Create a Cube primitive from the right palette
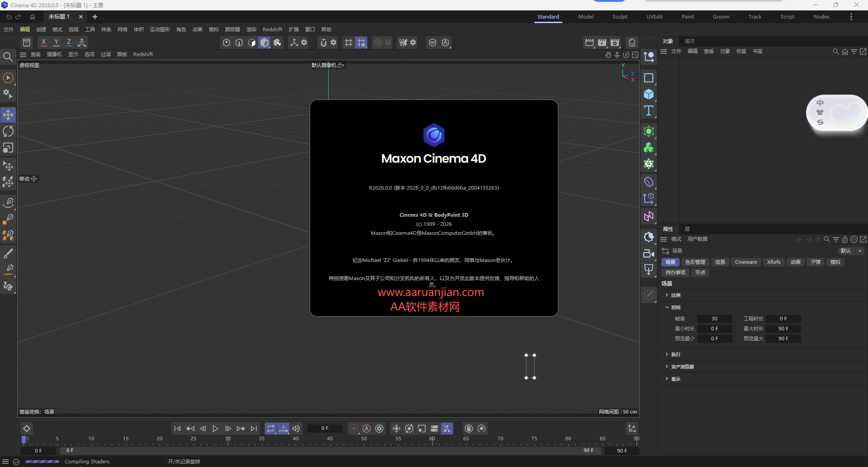Screen dimensions: 868x467 pos(649,95)
